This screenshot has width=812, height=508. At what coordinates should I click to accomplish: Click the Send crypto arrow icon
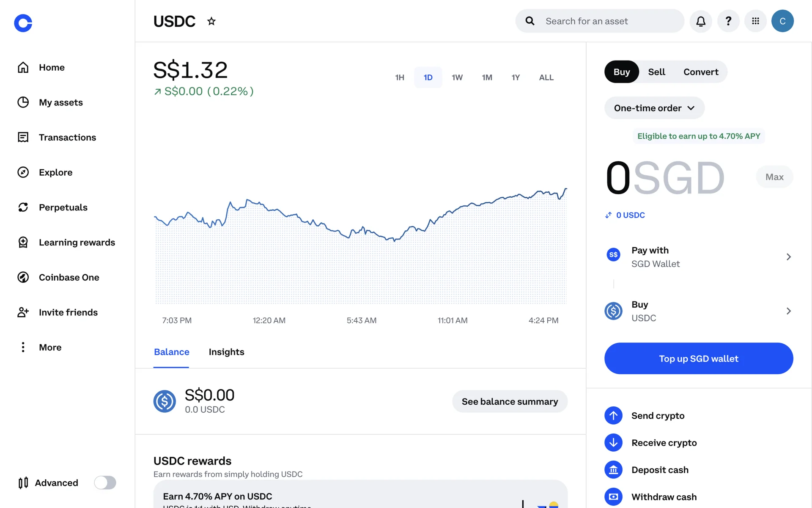(x=613, y=416)
